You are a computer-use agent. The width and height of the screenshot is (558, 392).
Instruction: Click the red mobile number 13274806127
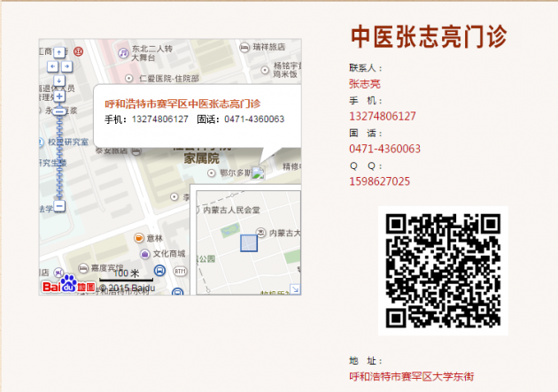(x=383, y=116)
